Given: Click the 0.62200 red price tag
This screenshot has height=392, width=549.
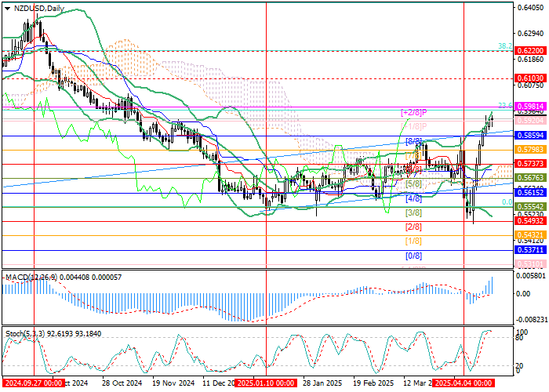Looking at the screenshot, I should pos(530,51).
